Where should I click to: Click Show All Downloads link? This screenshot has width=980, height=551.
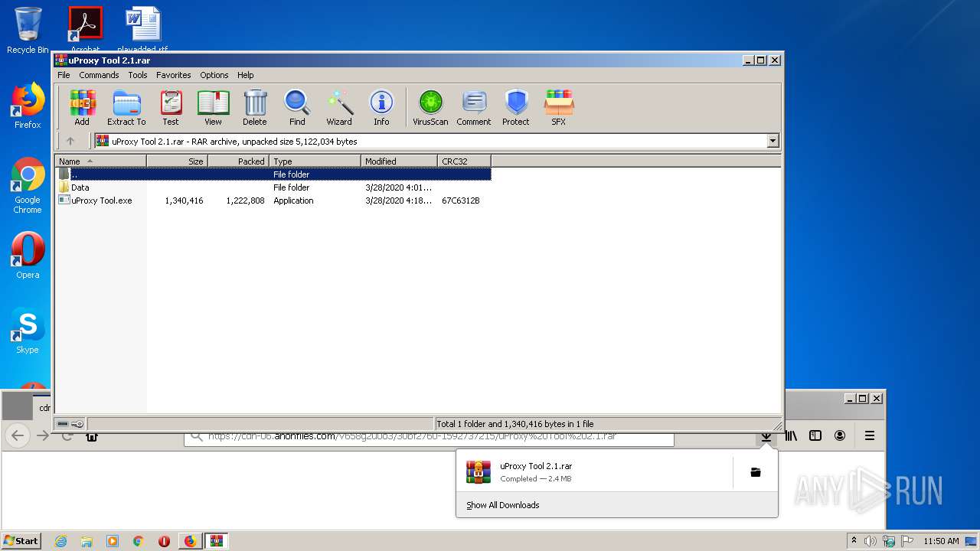[x=502, y=505]
